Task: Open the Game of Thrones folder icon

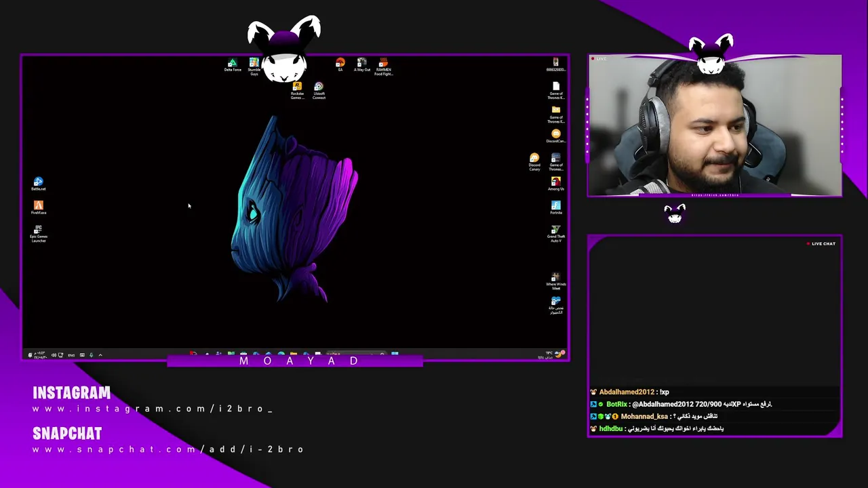Action: click(x=556, y=115)
